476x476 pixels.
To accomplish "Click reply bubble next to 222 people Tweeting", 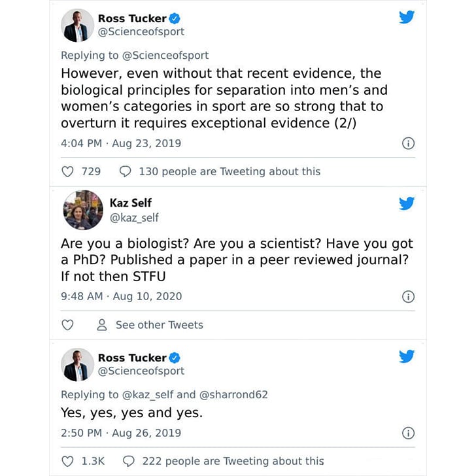I will (x=128, y=461).
